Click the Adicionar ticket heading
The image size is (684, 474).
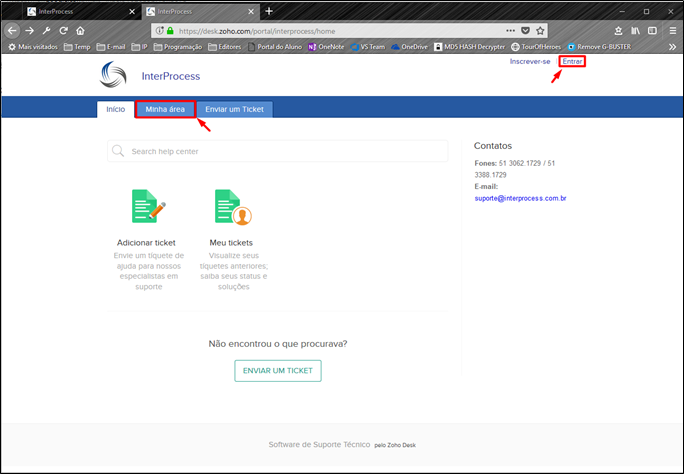click(x=146, y=242)
